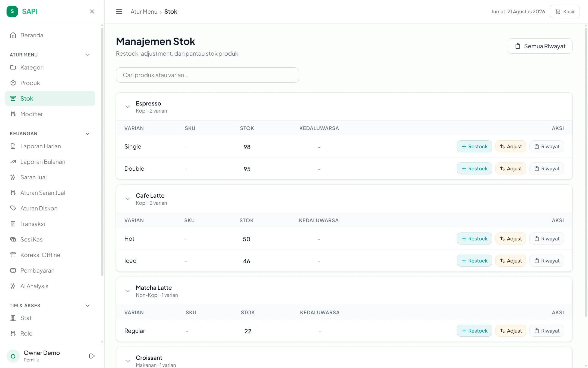Image resolution: width=588 pixels, height=368 pixels.
Task: Collapse the Matcha Latte product group
Action: tap(128, 291)
